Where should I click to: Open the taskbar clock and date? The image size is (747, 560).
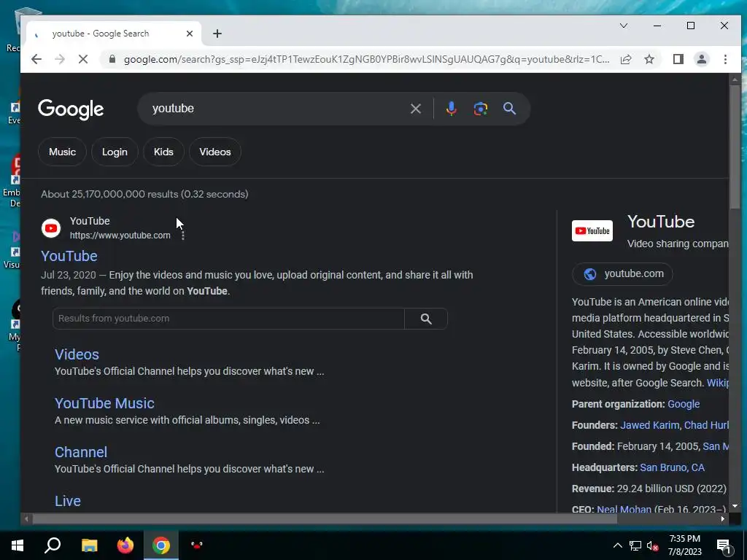[684, 545]
